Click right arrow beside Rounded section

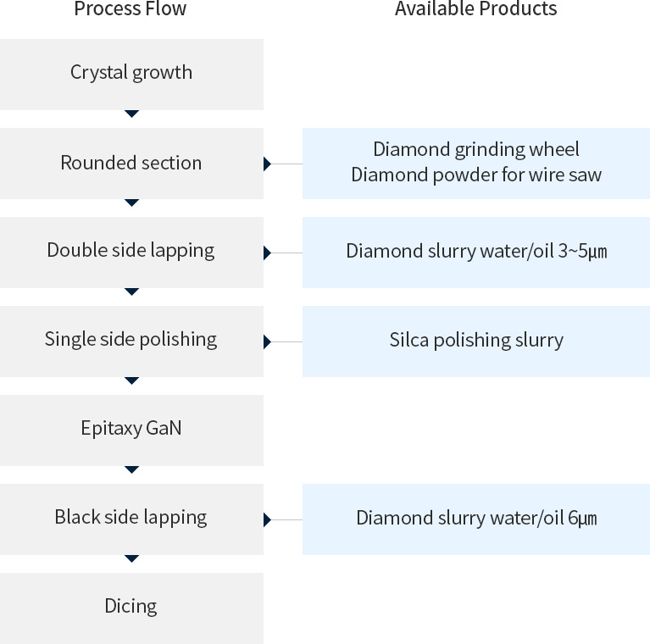pos(268,164)
